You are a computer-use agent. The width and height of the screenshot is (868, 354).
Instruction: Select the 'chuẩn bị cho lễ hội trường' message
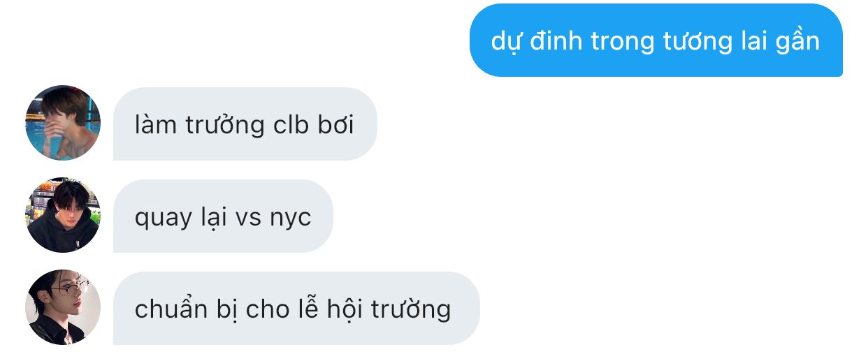coord(296,308)
